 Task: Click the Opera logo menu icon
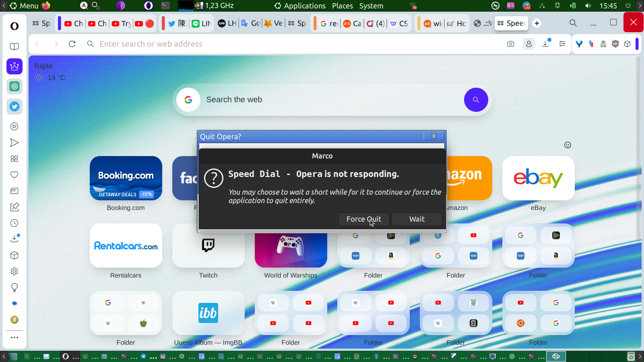pos(14,26)
